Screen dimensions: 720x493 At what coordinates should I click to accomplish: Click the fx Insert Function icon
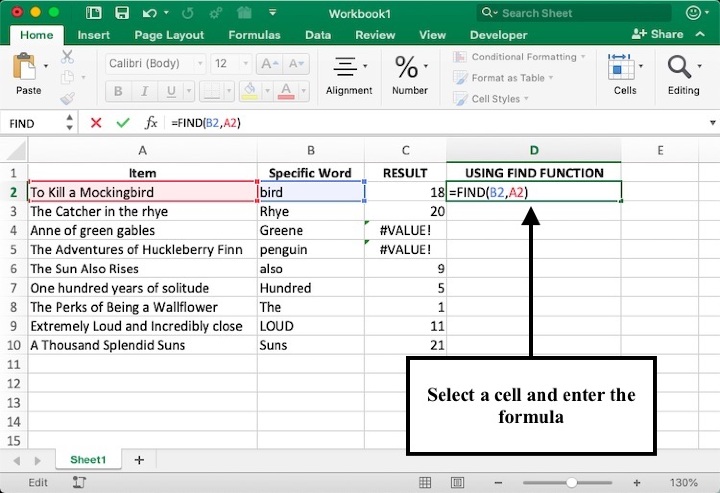[x=151, y=123]
